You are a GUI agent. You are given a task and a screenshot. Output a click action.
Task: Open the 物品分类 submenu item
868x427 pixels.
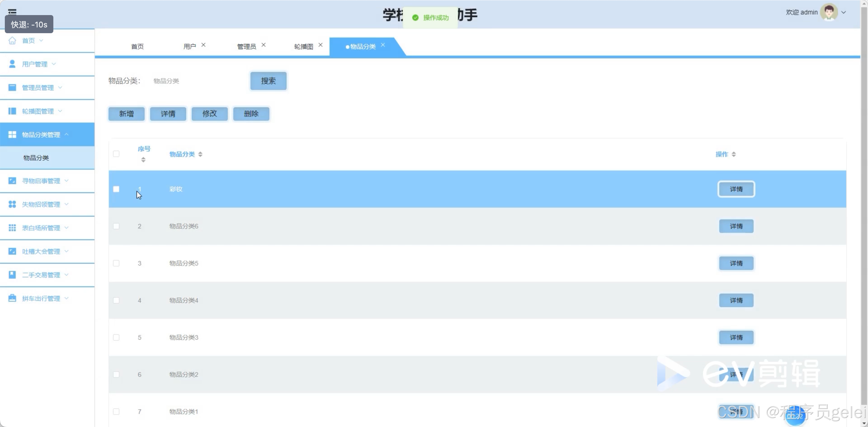[x=36, y=158]
